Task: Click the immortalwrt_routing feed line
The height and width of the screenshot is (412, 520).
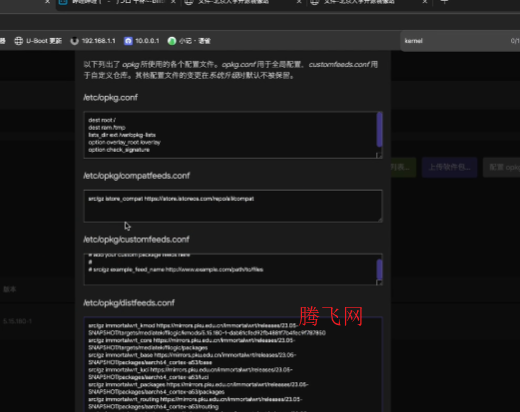Action: (x=195, y=403)
